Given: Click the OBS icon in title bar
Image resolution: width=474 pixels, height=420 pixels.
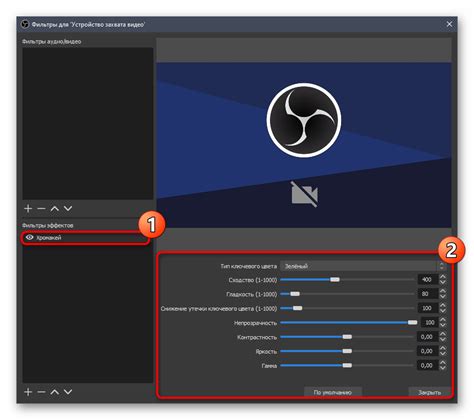Looking at the screenshot, I should click(x=25, y=24).
